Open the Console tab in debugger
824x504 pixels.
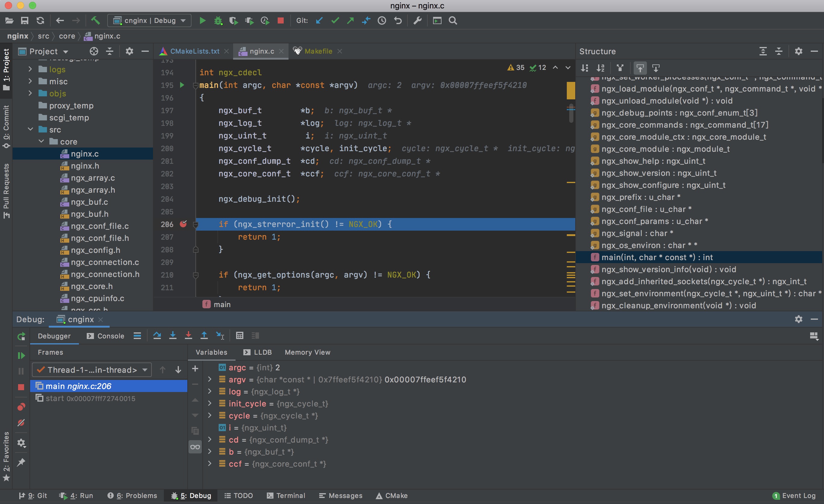click(105, 336)
